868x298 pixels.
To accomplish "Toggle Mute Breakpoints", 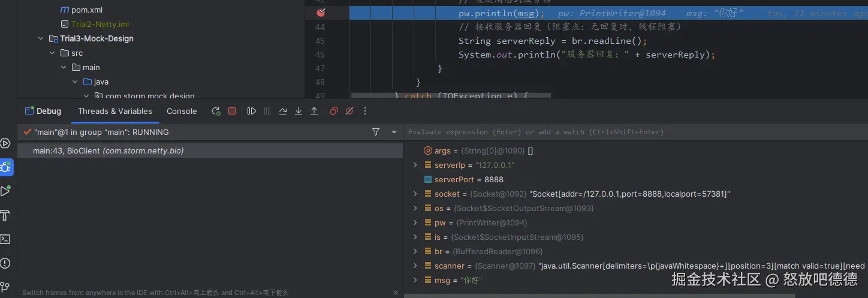I will coord(349,111).
